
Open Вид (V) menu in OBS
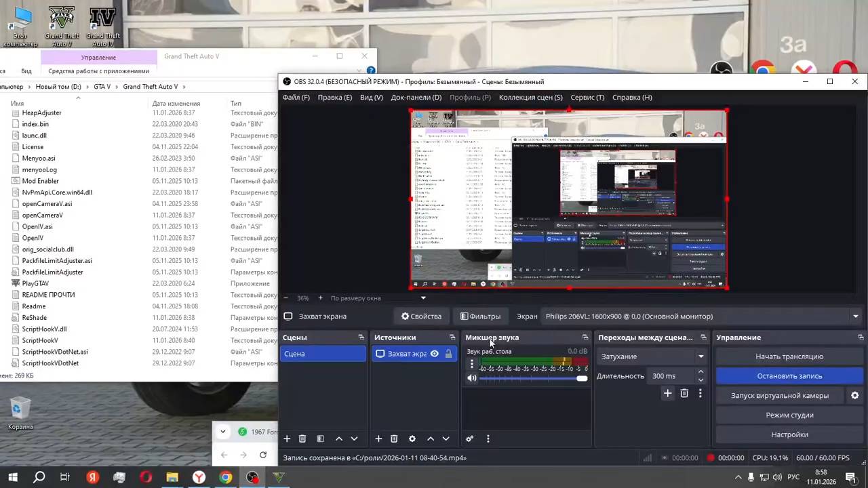[x=372, y=98]
